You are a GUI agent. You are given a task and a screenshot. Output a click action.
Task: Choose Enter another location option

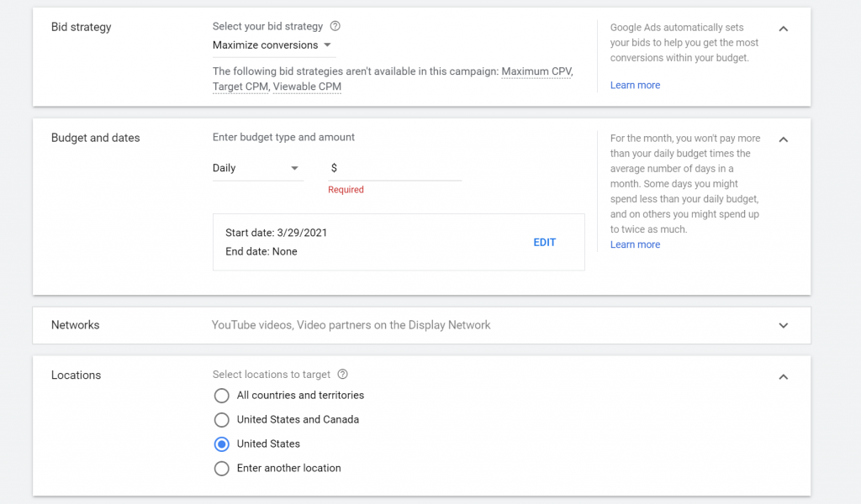pos(222,469)
